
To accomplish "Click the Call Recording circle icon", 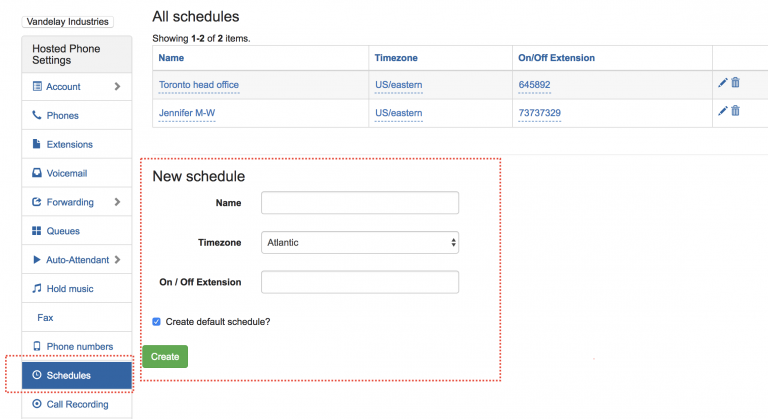I will coord(37,404).
